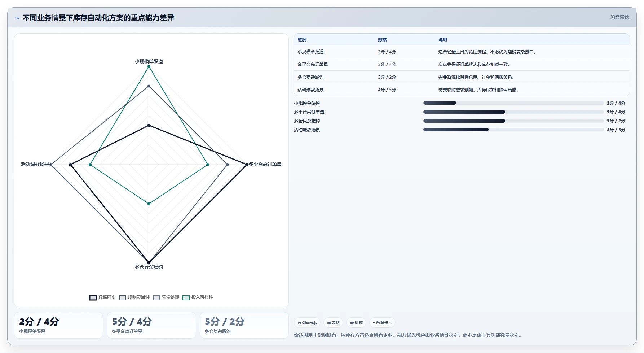Open the 2分 / 4分 小规模单渠道 data card
The width and height of the screenshot is (644, 353).
pyautogui.click(x=58, y=325)
